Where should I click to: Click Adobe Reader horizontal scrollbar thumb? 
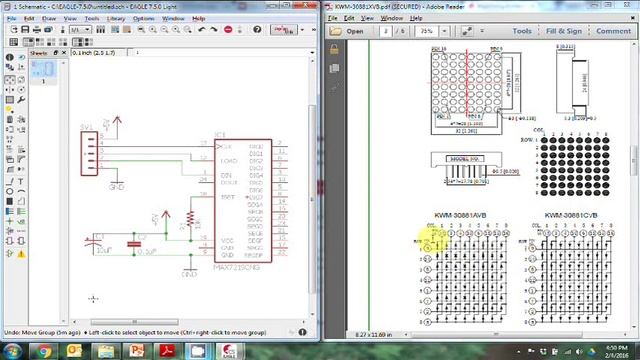[496, 335]
